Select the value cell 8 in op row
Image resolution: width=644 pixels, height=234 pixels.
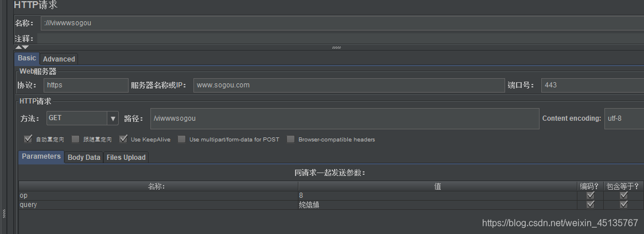click(x=438, y=195)
